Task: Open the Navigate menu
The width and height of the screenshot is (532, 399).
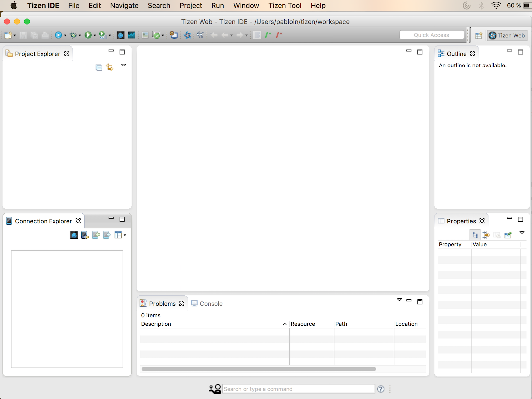Action: (124, 6)
